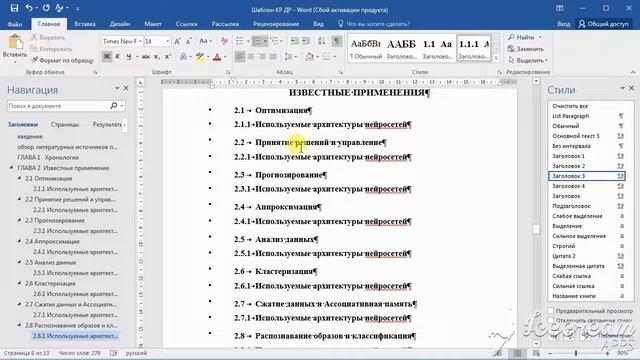This screenshot has width=640, height=360.
Task: Save the document from quick access toolbar
Action: 14,8
